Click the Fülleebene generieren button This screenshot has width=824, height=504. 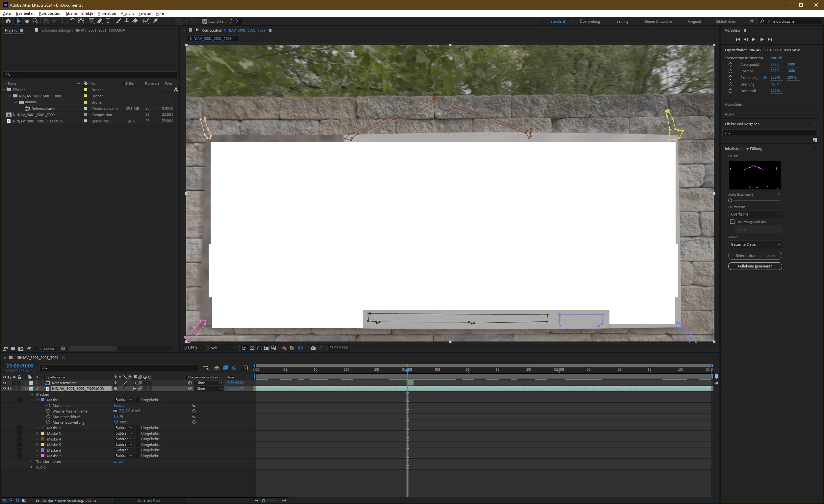[x=755, y=266]
